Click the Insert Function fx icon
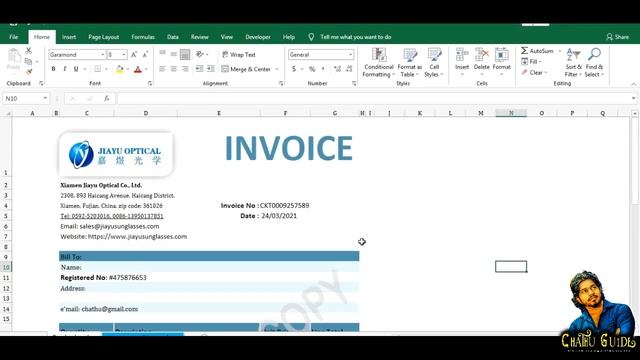 tap(107, 98)
